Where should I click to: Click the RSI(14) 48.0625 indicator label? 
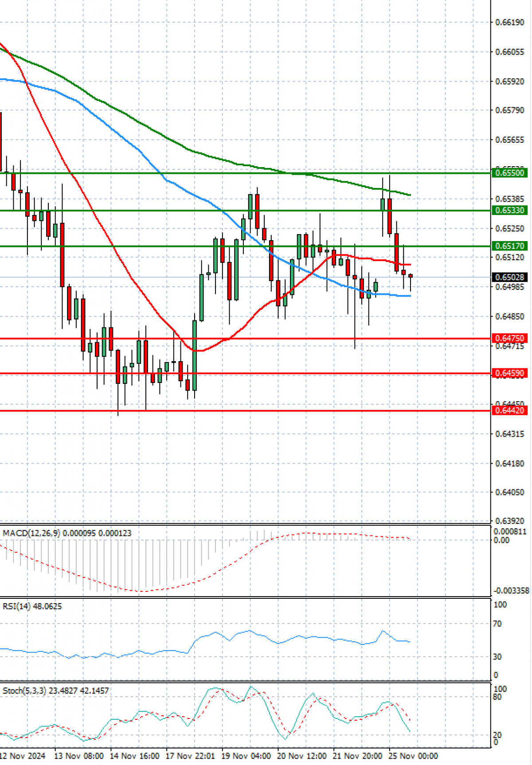(x=32, y=606)
